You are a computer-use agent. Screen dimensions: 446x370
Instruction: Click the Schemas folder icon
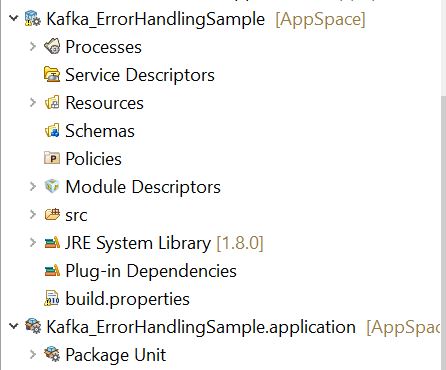[x=52, y=130]
